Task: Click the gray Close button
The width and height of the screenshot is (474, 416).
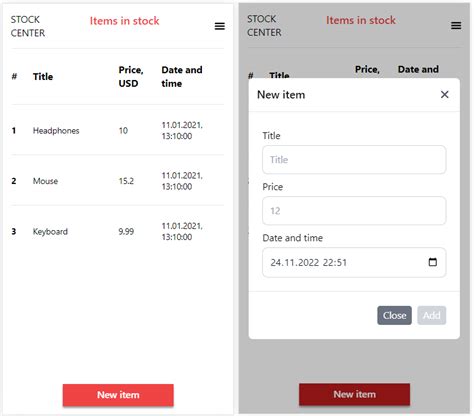Action: (394, 315)
